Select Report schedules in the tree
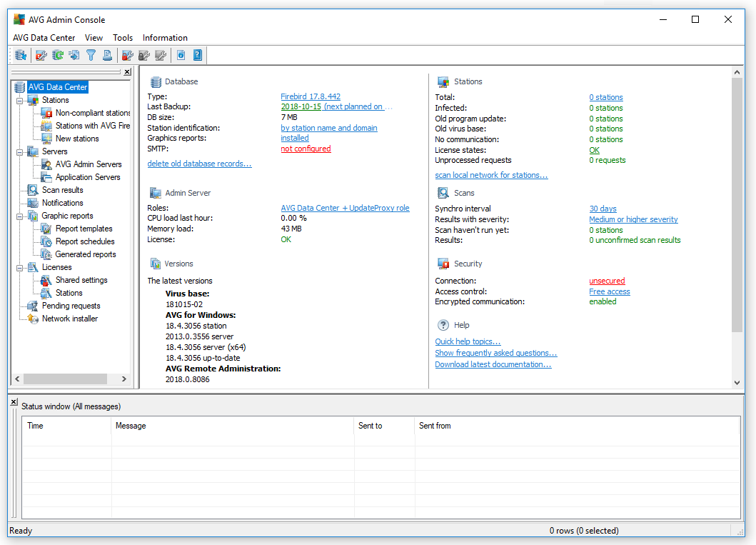 coord(85,241)
